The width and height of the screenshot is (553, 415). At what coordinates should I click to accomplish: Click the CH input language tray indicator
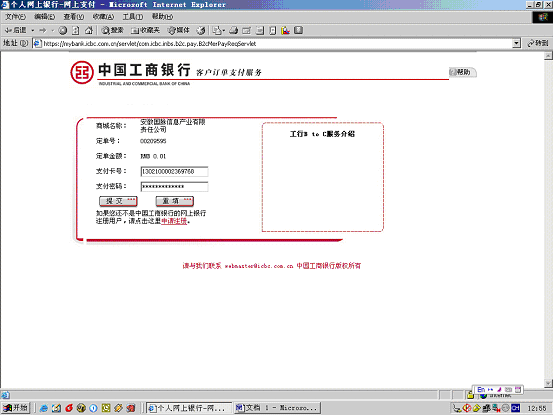pyautogui.click(x=516, y=408)
